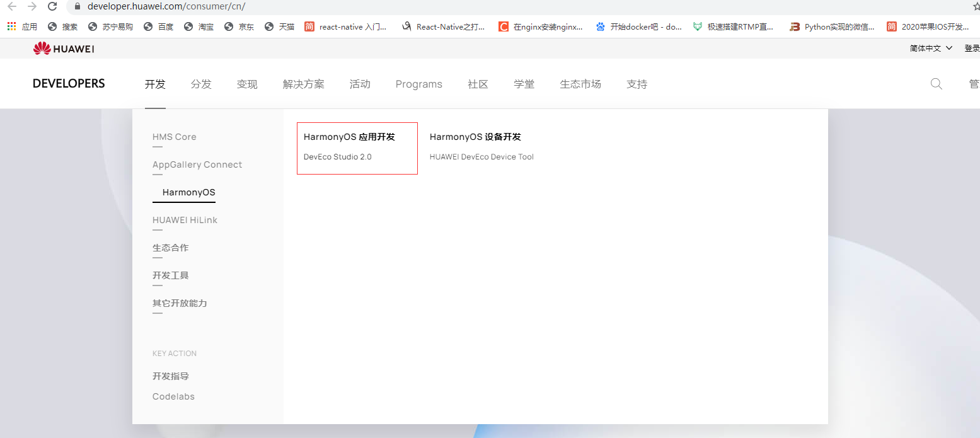Choose 生态合作 in the side list

170,248
